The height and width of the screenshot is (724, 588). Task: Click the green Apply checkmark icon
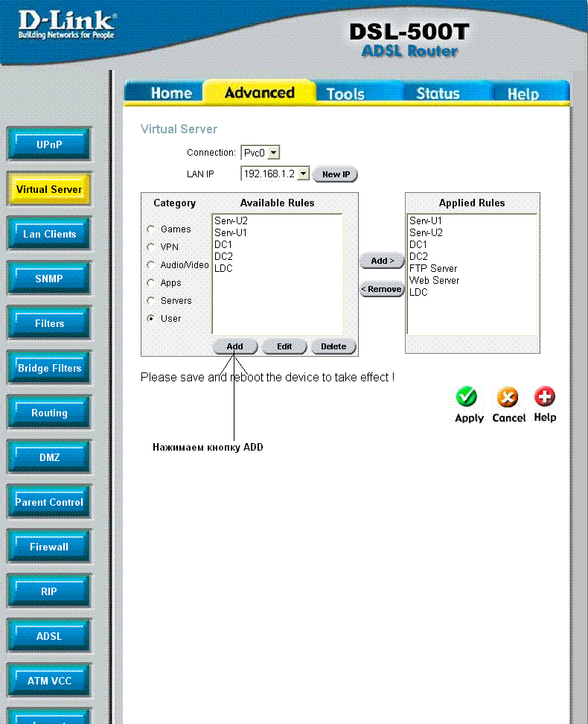click(467, 397)
